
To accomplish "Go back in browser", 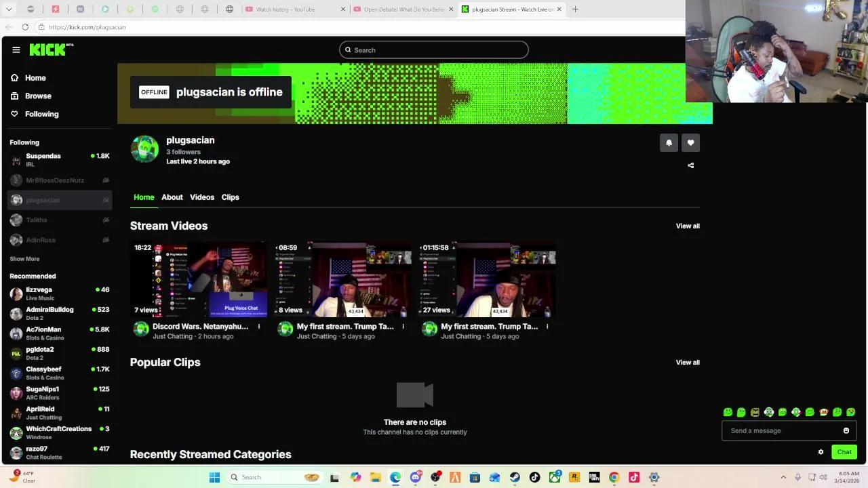I will pos(9,27).
